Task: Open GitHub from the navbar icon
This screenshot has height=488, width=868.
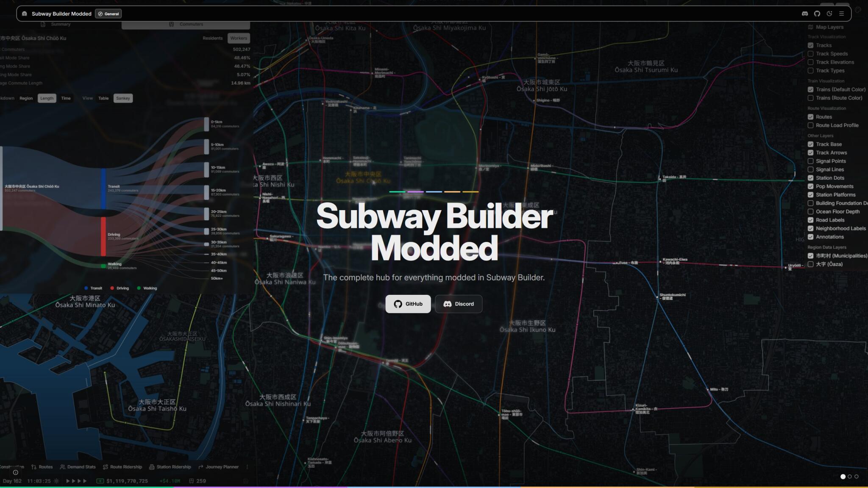Action: pos(817,14)
